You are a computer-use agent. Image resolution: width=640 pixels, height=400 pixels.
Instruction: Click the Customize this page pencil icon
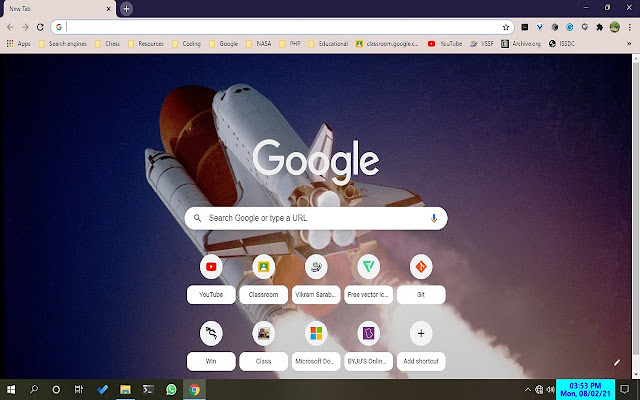click(x=617, y=362)
